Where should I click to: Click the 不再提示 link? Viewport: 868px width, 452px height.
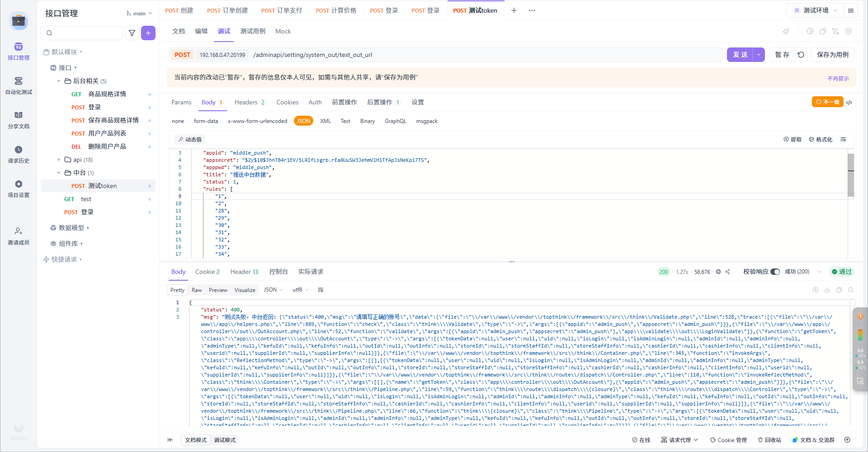(x=838, y=78)
